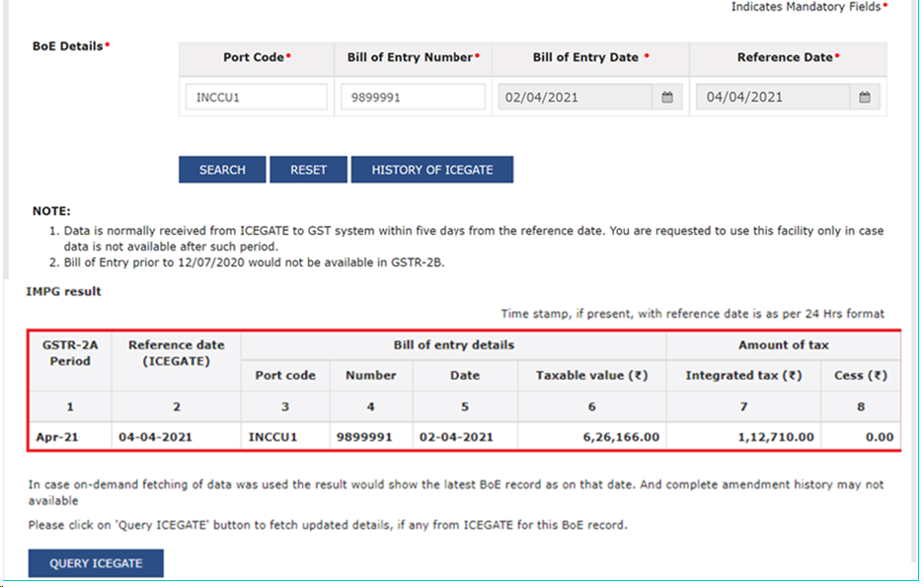This screenshot has width=924, height=587.
Task: Click the taxable value '6,26,166.00'
Action: pyautogui.click(x=621, y=437)
